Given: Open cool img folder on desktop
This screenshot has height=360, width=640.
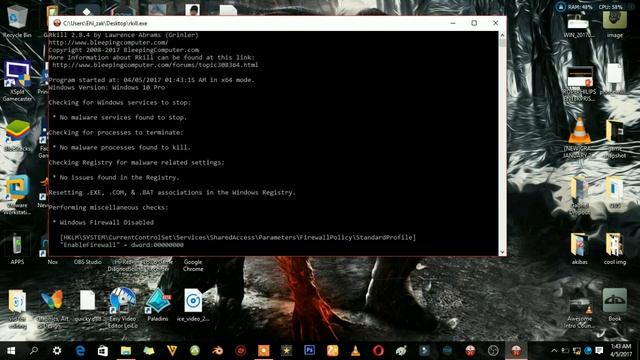Looking at the screenshot, I should (615, 249).
